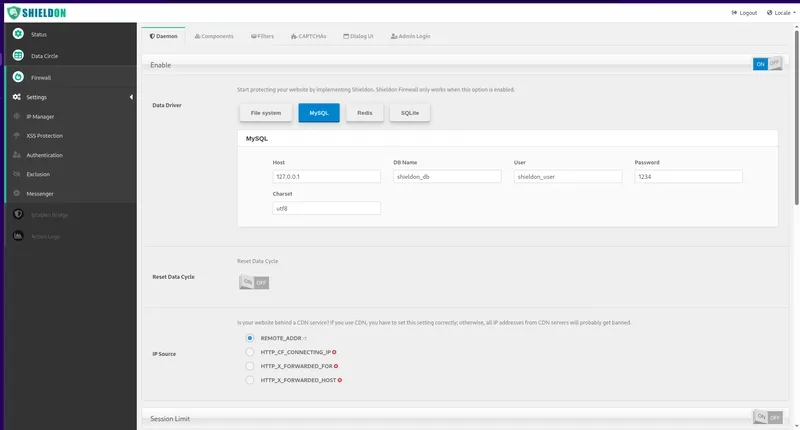The image size is (800, 430).
Task: Toggle the Enable daemon ON/OFF switch
Action: pyautogui.click(x=767, y=64)
